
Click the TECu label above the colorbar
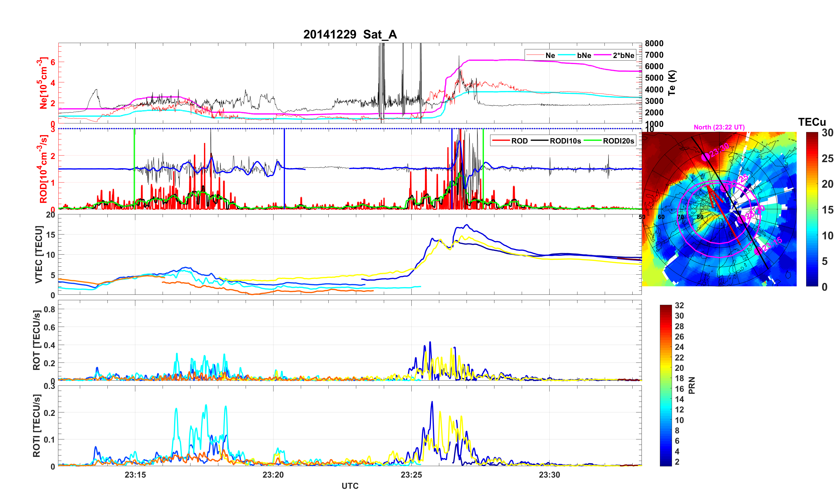812,122
